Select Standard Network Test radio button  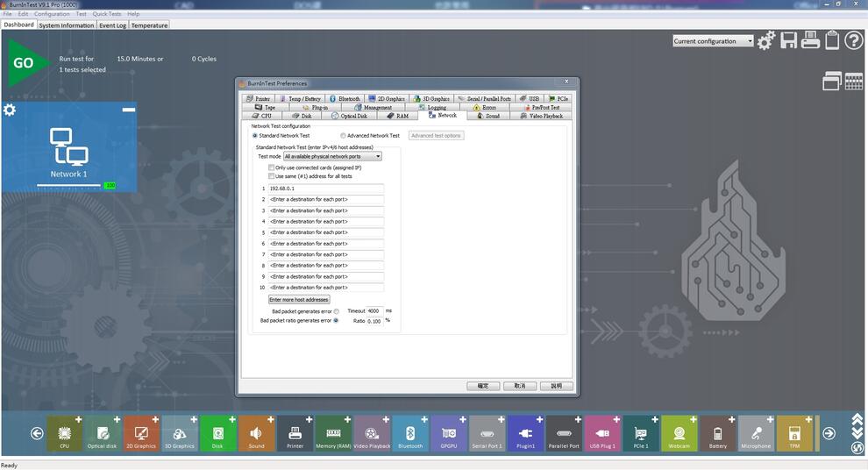[255, 136]
